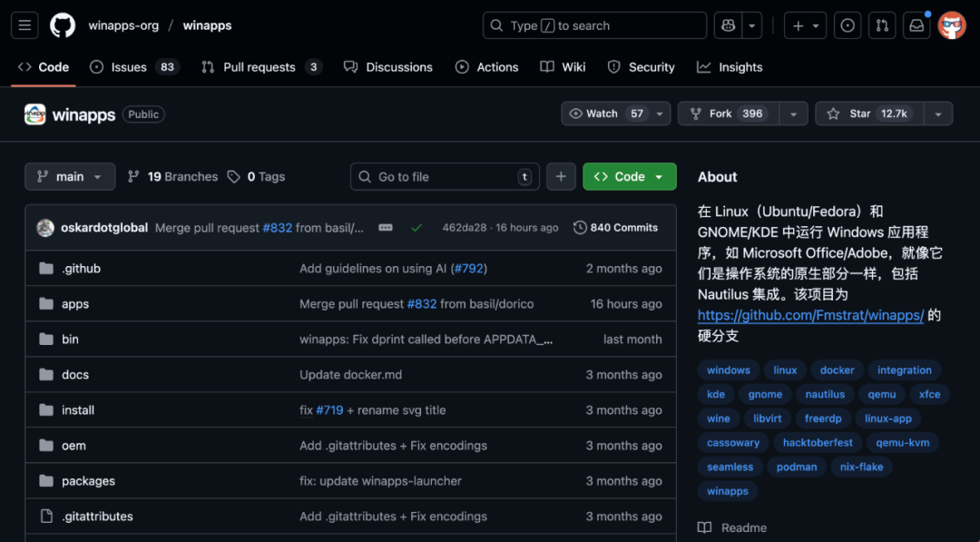This screenshot has width=980, height=542.
Task: Open the install folder
Action: (78, 410)
